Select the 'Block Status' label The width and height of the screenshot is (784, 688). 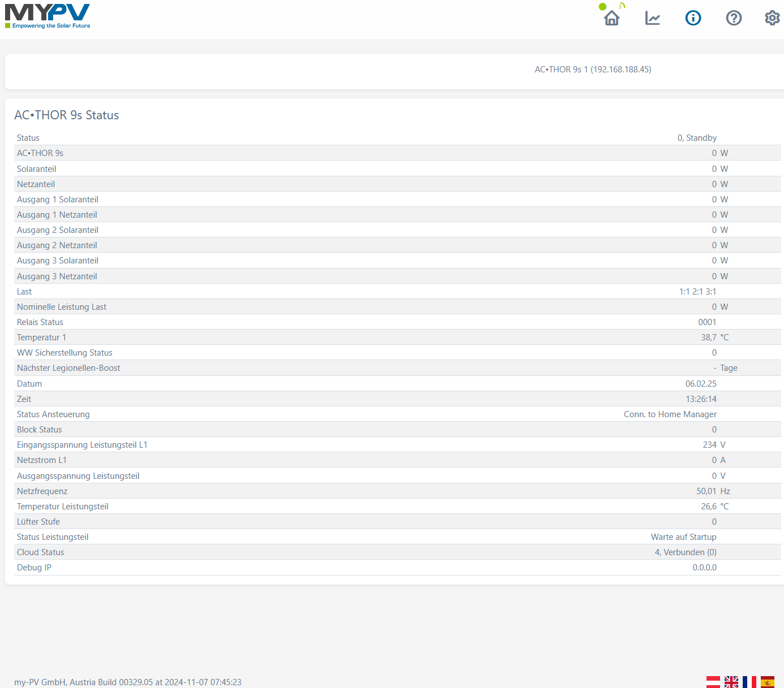tap(40, 430)
